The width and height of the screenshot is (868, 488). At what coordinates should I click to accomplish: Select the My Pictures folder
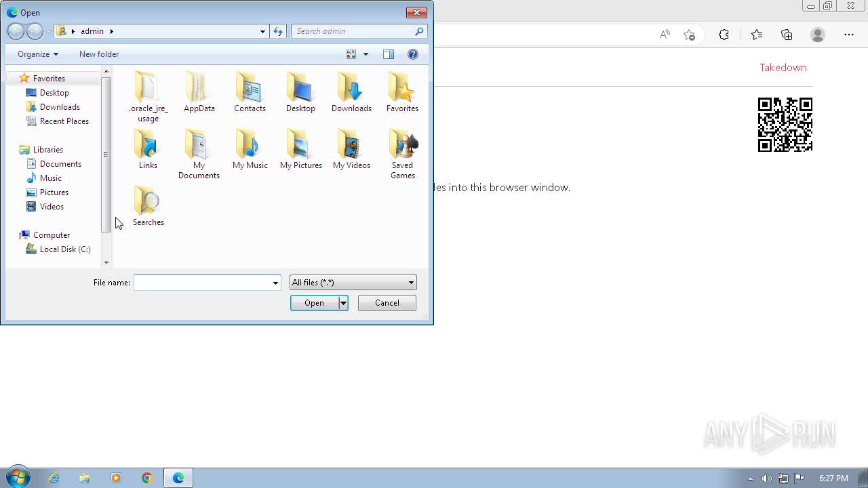point(300,149)
